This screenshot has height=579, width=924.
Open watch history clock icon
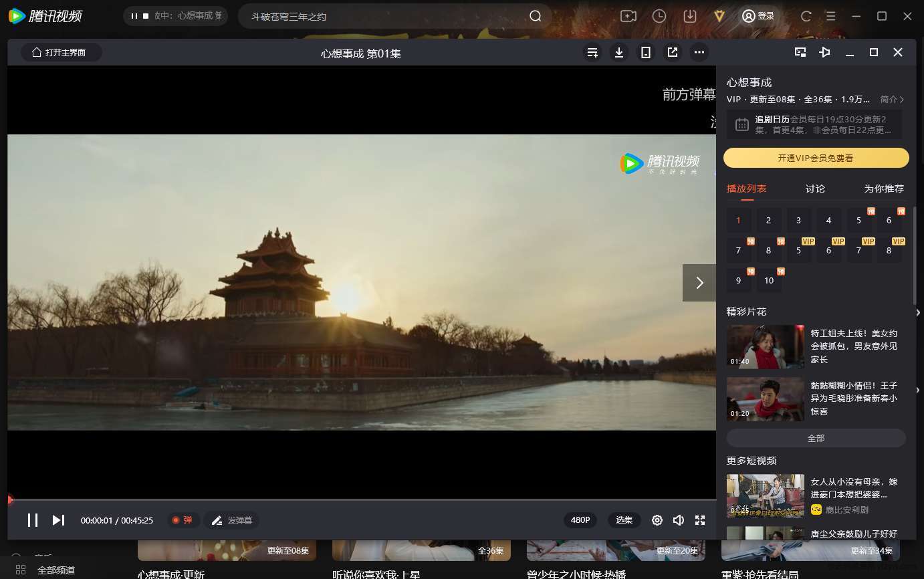659,16
